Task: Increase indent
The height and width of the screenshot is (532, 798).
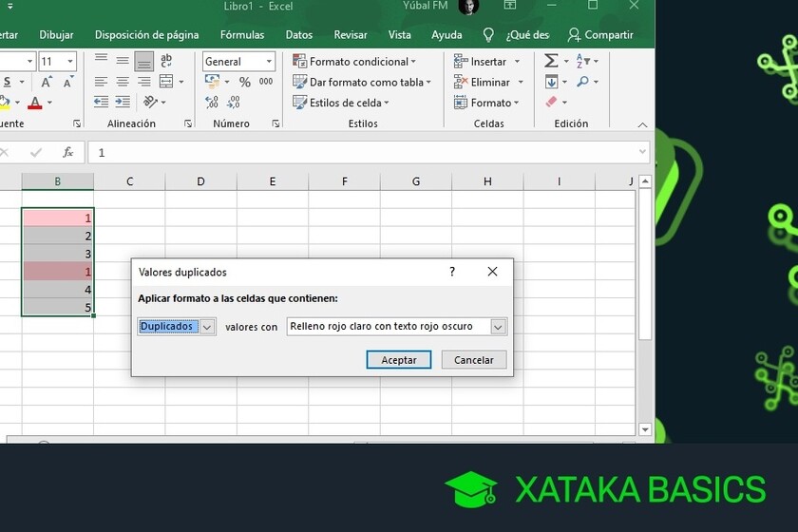Action: coord(123,102)
